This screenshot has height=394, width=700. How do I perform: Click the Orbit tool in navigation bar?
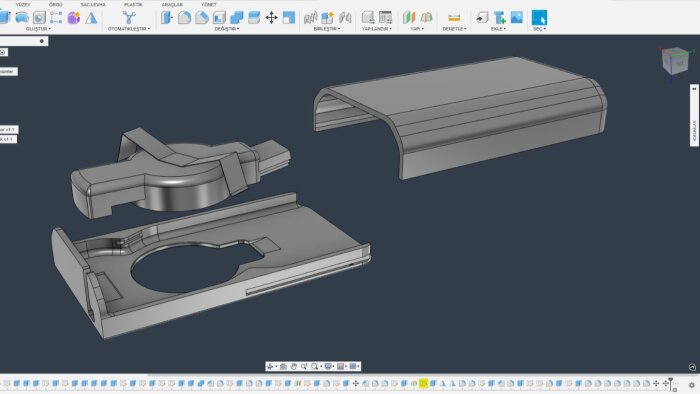click(x=270, y=366)
